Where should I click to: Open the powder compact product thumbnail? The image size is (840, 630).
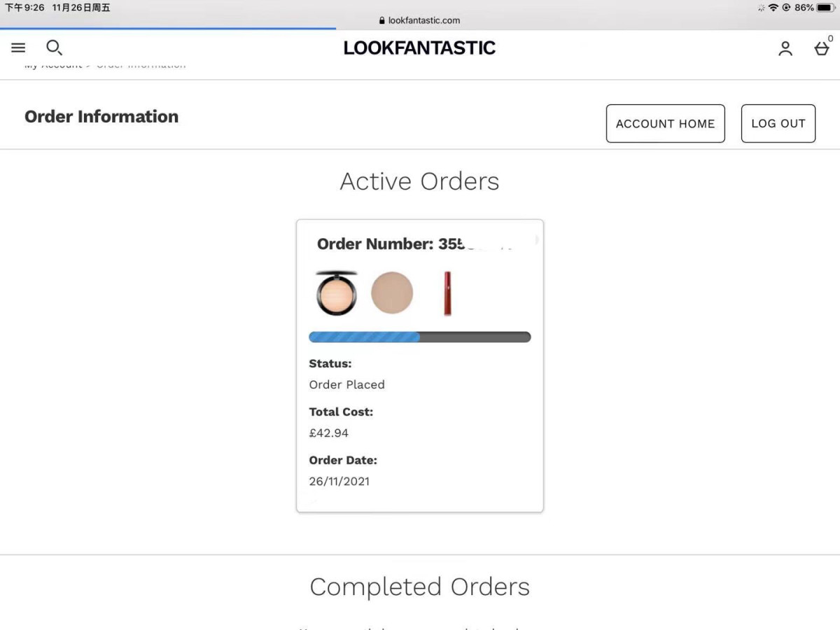point(336,293)
